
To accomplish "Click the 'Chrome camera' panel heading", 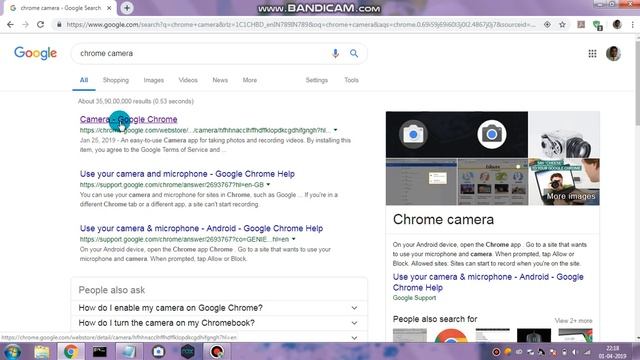I will [x=443, y=220].
